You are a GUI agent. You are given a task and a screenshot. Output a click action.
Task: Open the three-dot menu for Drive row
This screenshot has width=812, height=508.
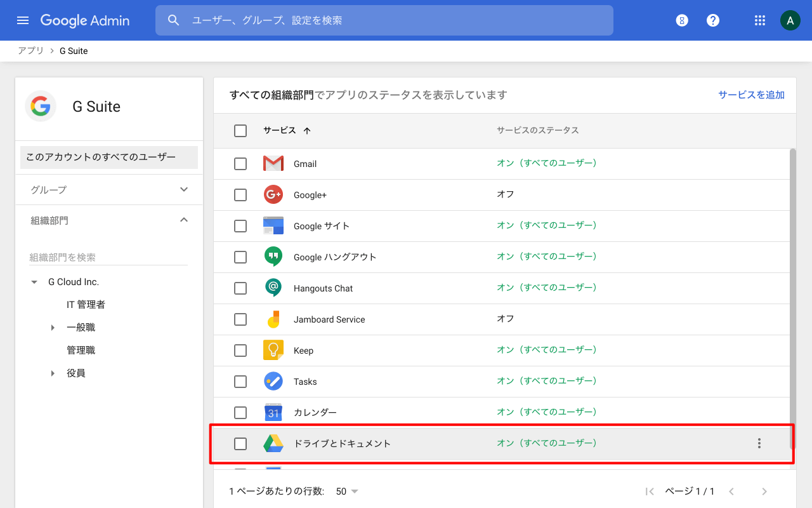pyautogui.click(x=759, y=443)
